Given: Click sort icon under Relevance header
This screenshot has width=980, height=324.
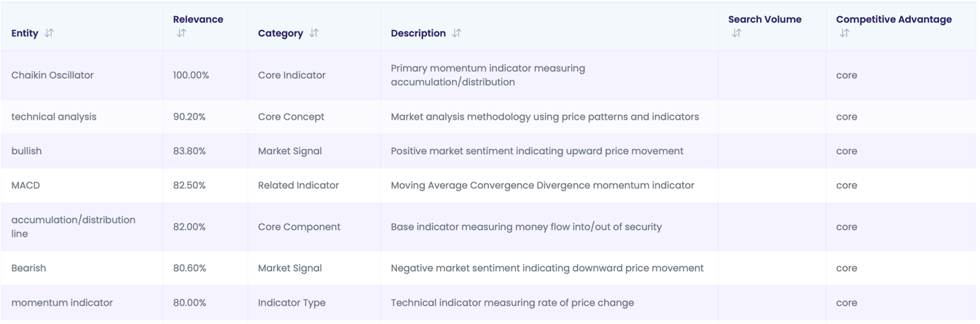Looking at the screenshot, I should (181, 33).
